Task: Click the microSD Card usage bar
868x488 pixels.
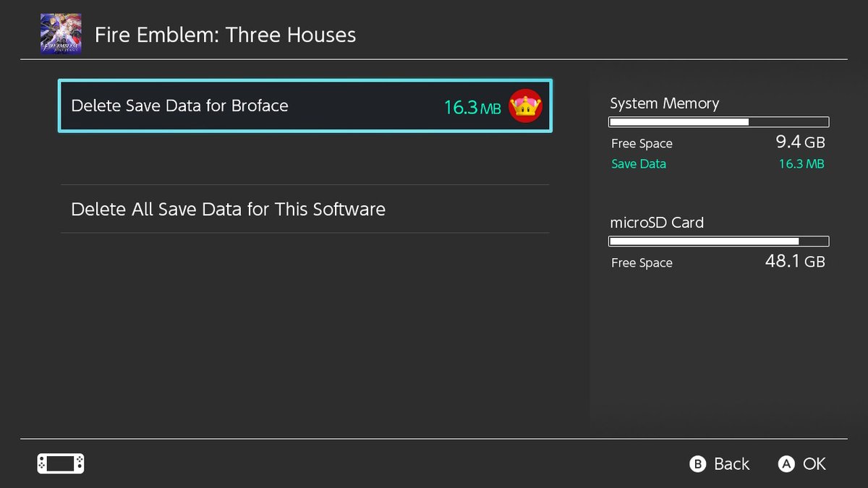Action: 719,241
